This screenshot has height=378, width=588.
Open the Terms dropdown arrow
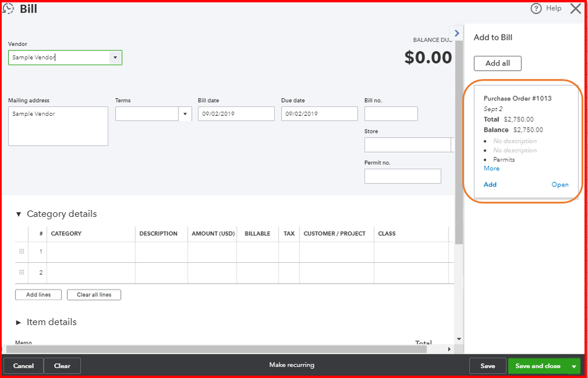coord(185,114)
